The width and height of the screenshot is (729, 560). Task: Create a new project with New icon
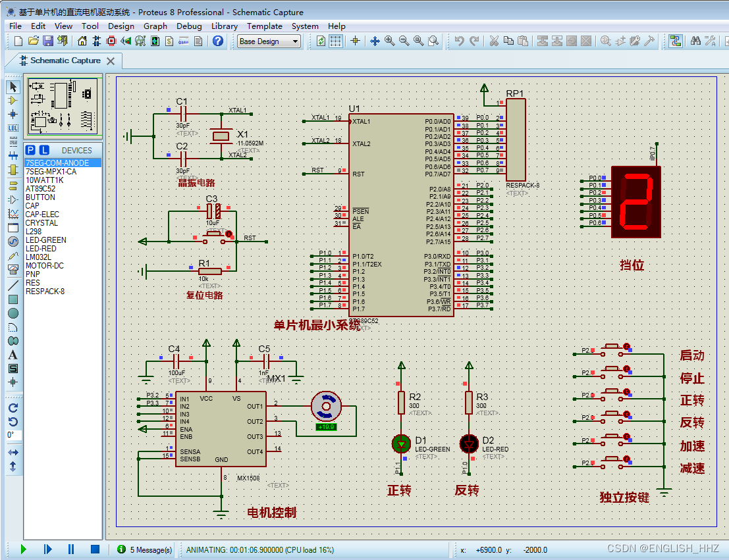pos(18,41)
